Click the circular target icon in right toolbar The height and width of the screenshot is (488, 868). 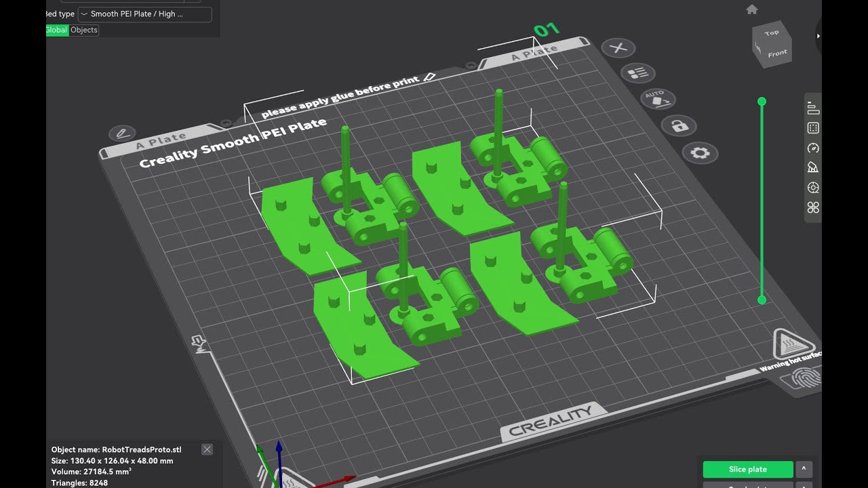(x=813, y=188)
